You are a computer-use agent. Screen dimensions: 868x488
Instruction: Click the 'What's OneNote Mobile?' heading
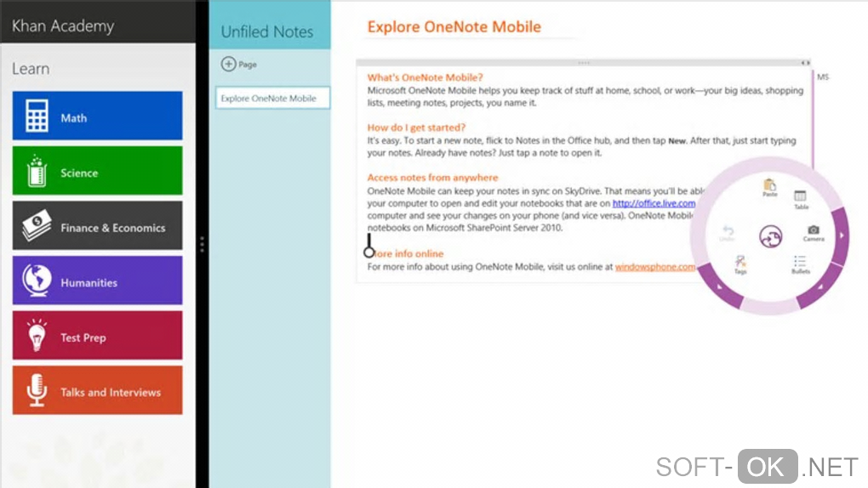425,77
